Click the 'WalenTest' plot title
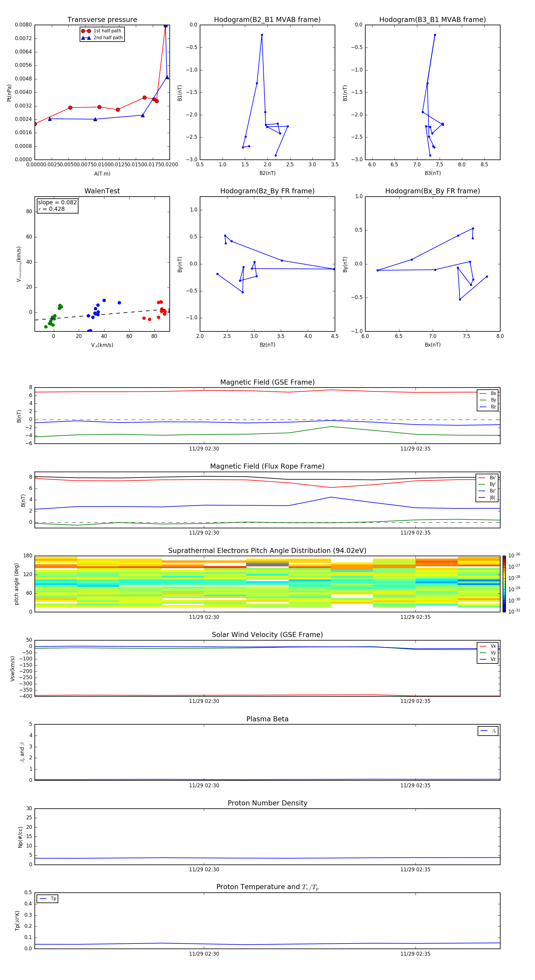 click(x=102, y=191)
